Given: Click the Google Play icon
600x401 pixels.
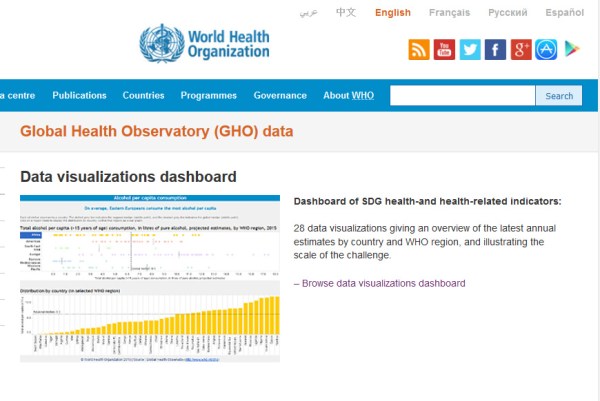Looking at the screenshot, I should [x=572, y=49].
